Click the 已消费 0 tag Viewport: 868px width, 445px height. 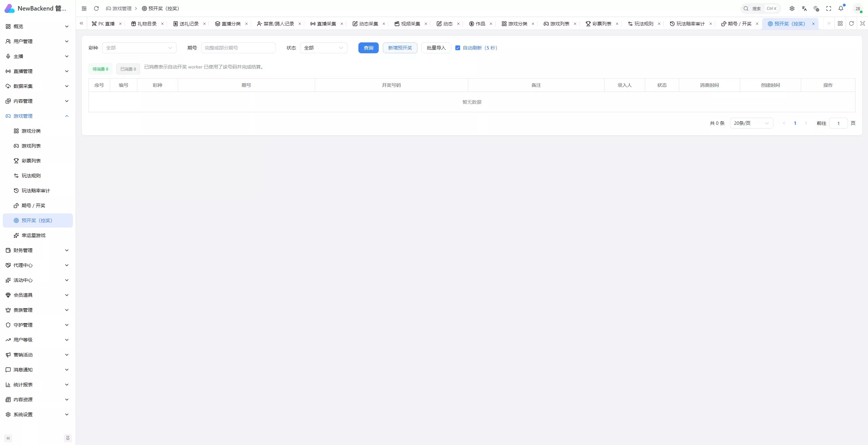click(x=128, y=69)
